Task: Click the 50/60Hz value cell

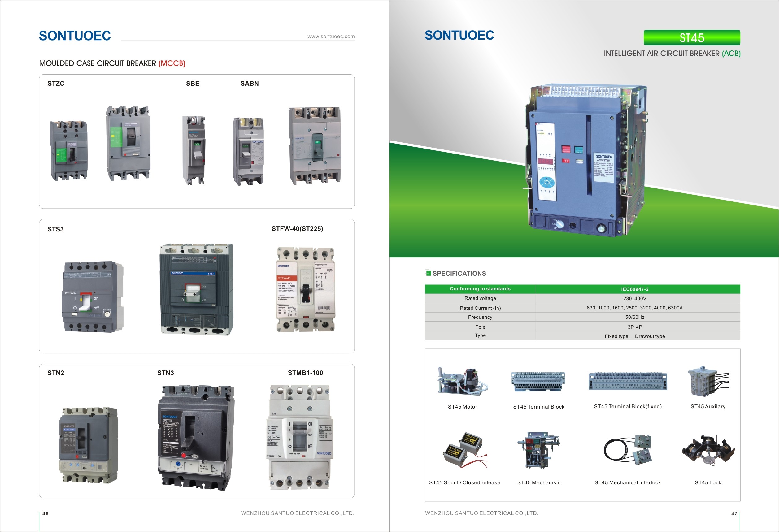Action: pos(638,317)
